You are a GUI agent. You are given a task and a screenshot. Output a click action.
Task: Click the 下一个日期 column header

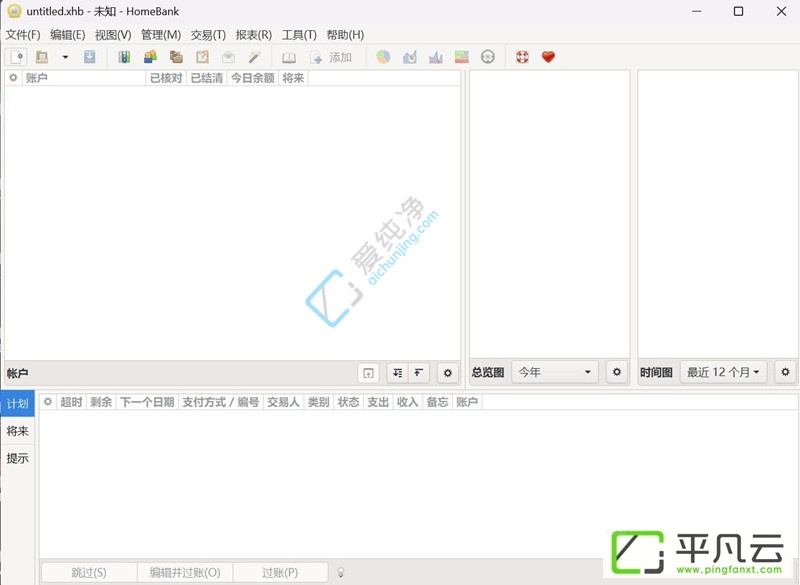point(147,402)
